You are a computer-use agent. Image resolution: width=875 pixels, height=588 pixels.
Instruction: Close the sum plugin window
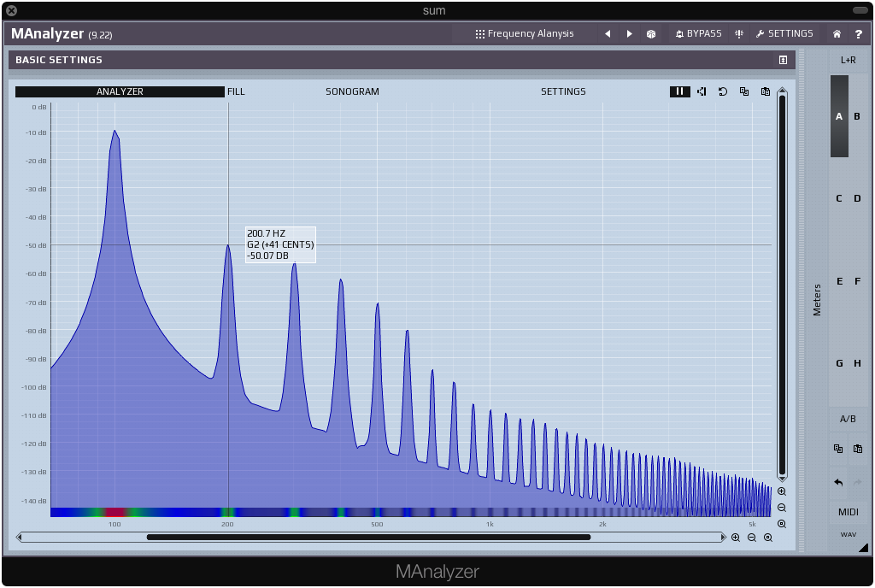tap(11, 10)
